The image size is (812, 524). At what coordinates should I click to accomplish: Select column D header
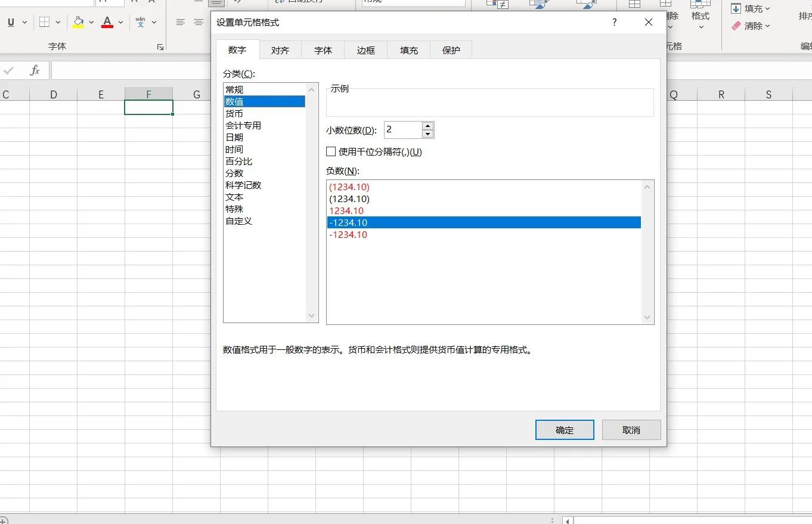pyautogui.click(x=54, y=94)
